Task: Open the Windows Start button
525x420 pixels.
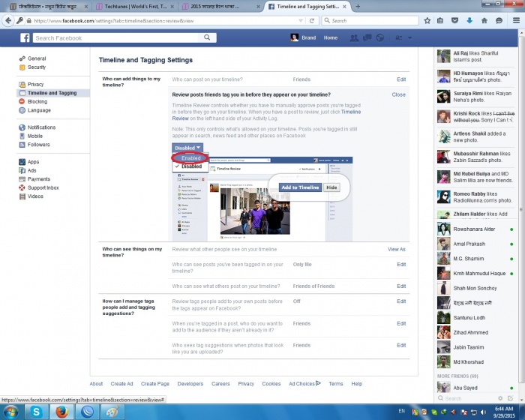Action: pyautogui.click(x=10, y=412)
